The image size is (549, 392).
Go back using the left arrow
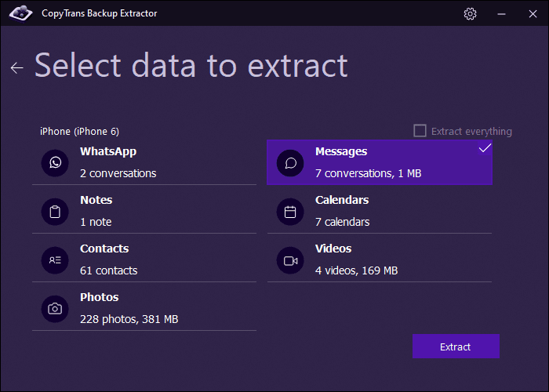16,67
